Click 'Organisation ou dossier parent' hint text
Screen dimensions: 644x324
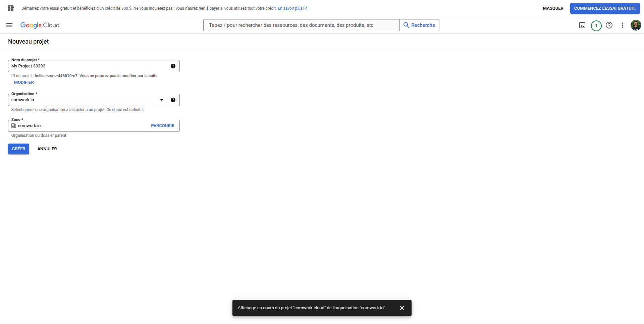click(39, 136)
